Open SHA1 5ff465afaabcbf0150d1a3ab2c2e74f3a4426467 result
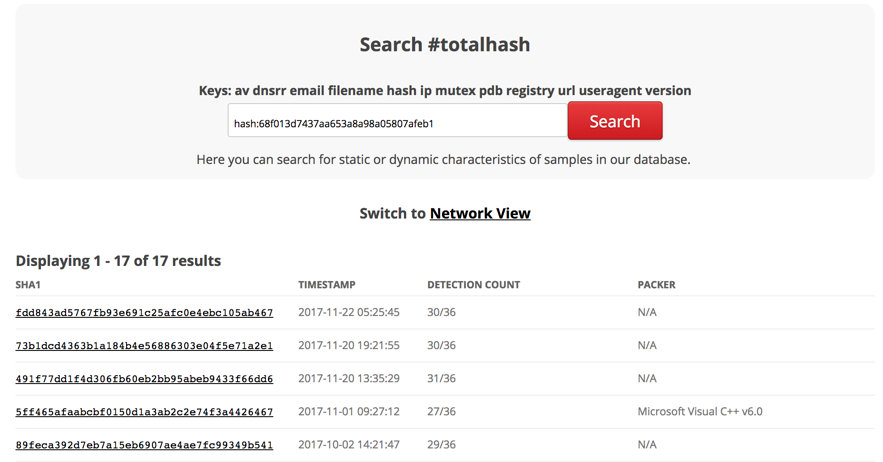Image resolution: width=883 pixels, height=462 pixels. tap(144, 412)
